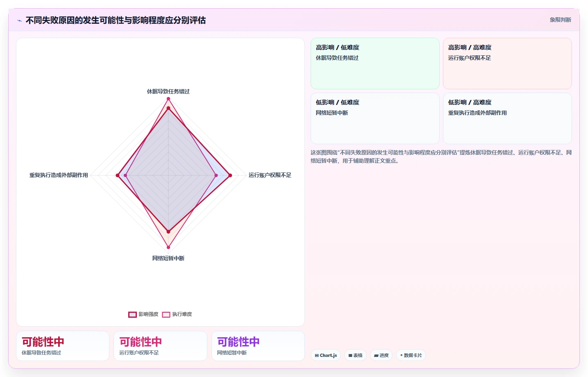
Task: Click the 运行账户权限不足 radar axis label
Action: coord(270,175)
